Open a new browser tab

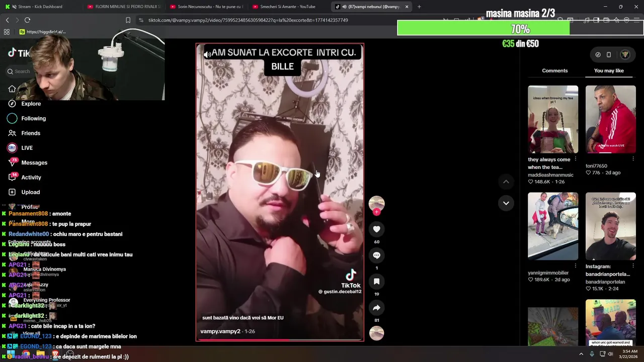coord(419,7)
